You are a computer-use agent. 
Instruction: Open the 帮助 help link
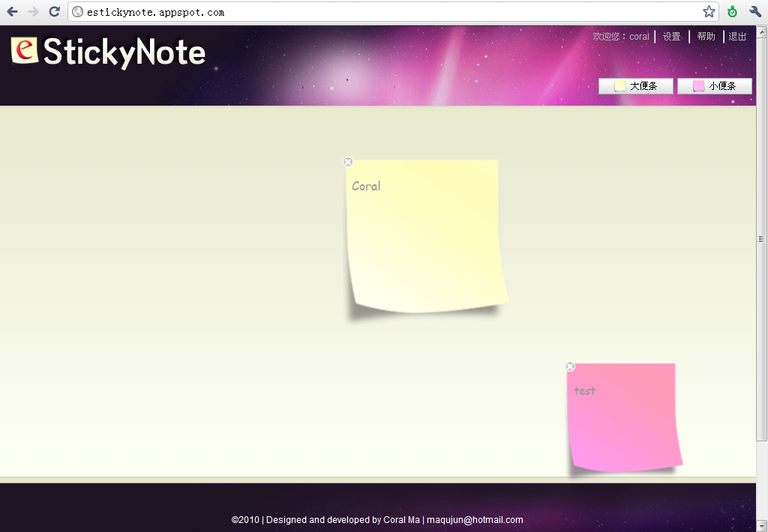coord(706,37)
